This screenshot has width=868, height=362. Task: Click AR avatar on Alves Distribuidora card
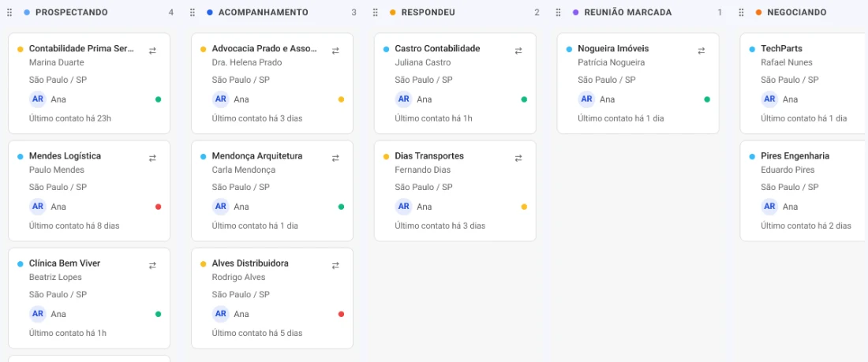pos(221,314)
